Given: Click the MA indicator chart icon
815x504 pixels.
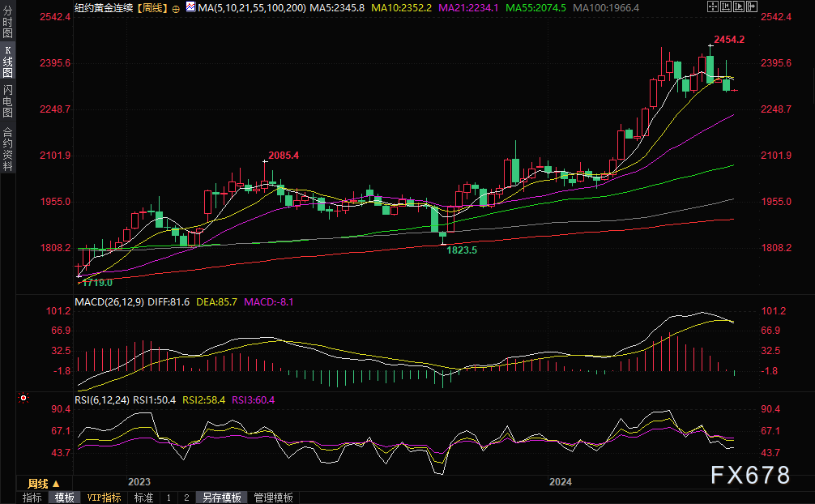Looking at the screenshot, I should pos(190,7).
